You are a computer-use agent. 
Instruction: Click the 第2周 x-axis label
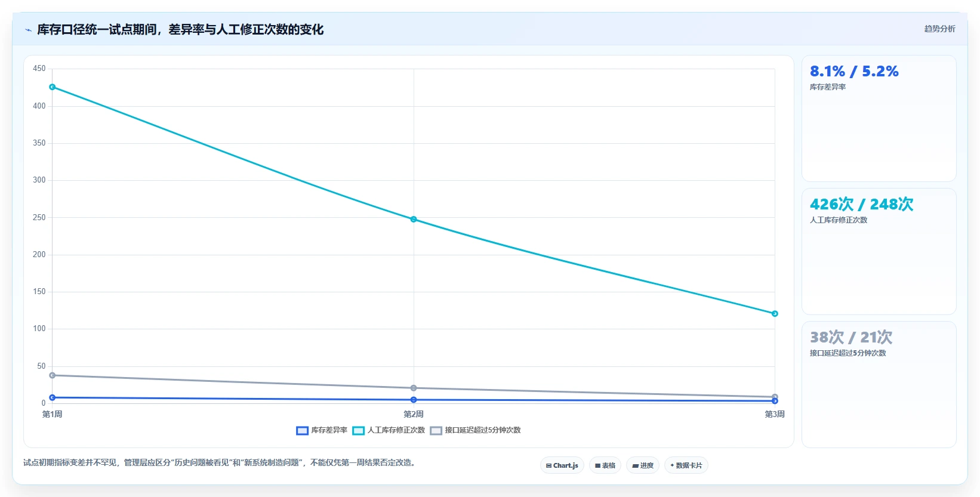click(x=414, y=414)
